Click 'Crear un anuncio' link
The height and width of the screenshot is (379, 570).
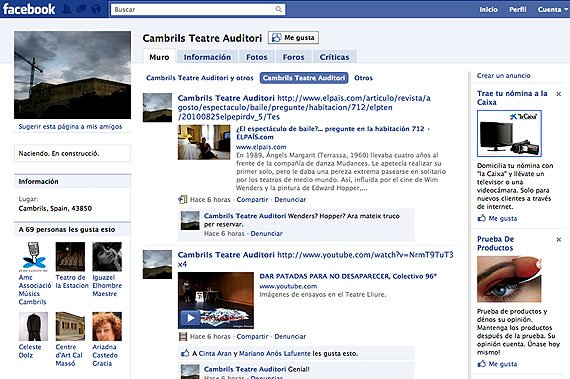point(503,76)
